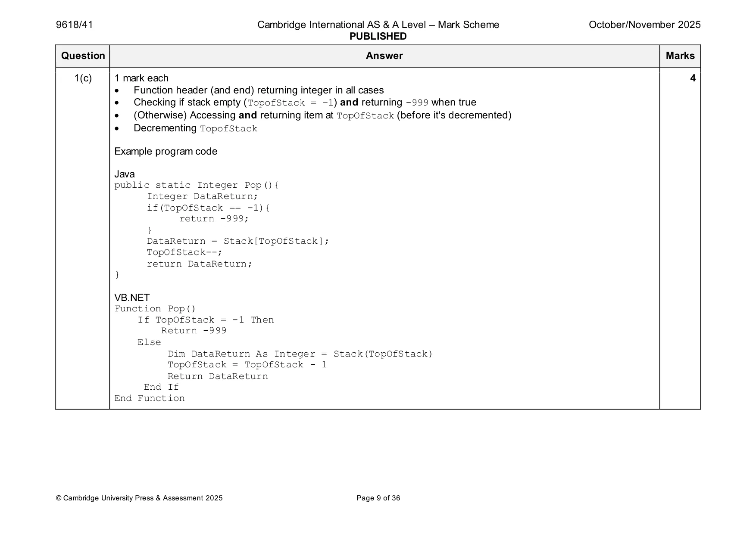Click code line 'DataReturn = Stack[TopOfStack];'
The height and width of the screenshot is (534, 756).
[238, 241]
